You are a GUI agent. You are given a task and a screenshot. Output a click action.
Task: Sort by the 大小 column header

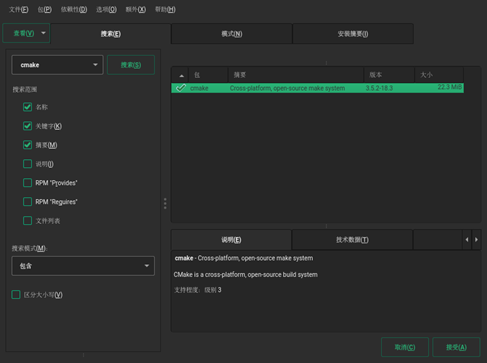tap(439, 75)
